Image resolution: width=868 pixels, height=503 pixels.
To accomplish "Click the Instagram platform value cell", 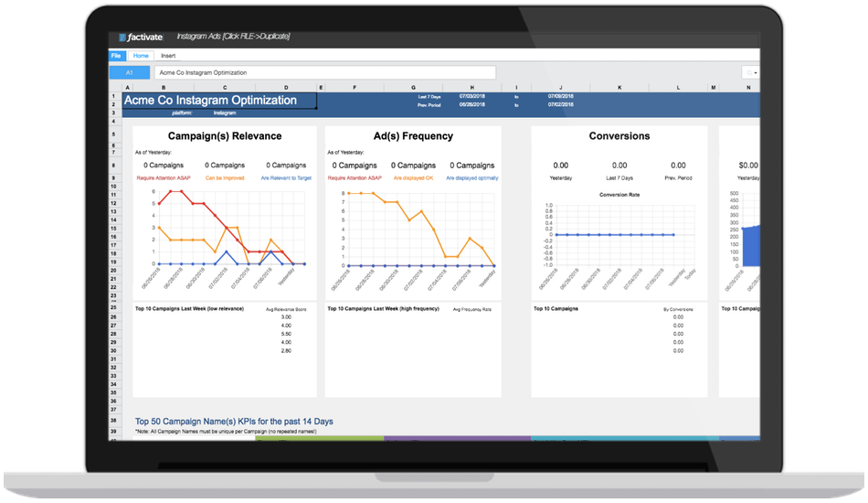I will pos(225,113).
